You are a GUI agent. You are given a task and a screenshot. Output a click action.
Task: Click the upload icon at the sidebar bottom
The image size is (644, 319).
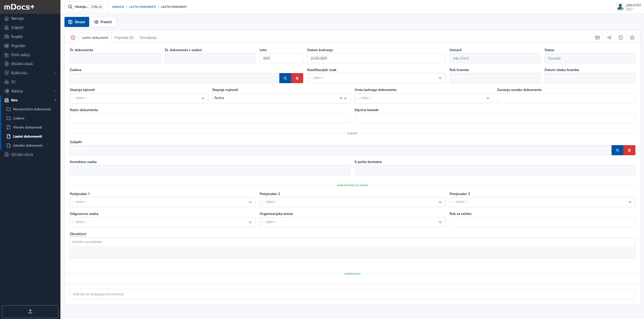[x=30, y=311]
